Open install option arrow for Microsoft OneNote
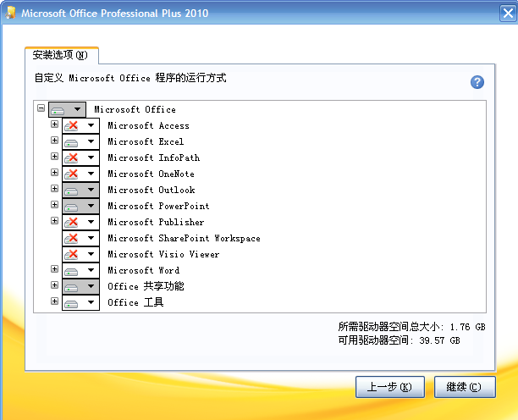This screenshot has height=420, width=518. [91, 174]
